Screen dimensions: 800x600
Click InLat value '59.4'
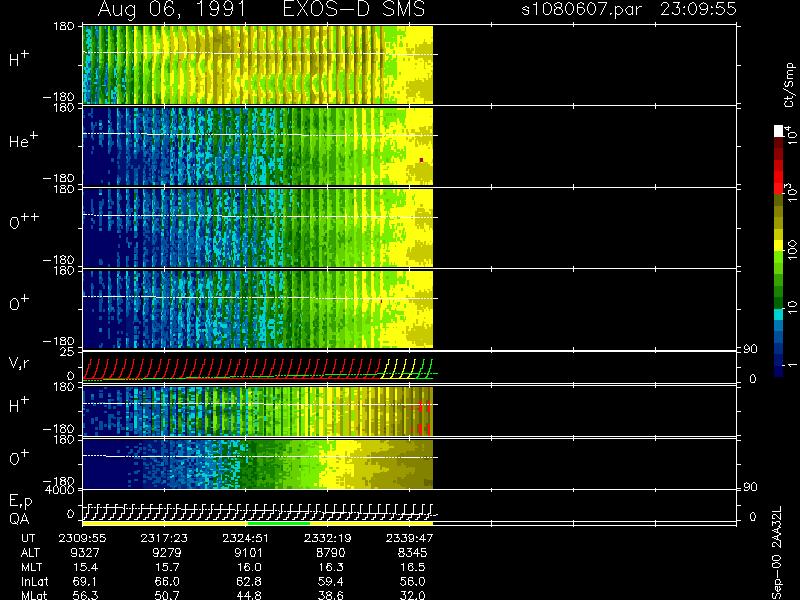tap(331, 581)
